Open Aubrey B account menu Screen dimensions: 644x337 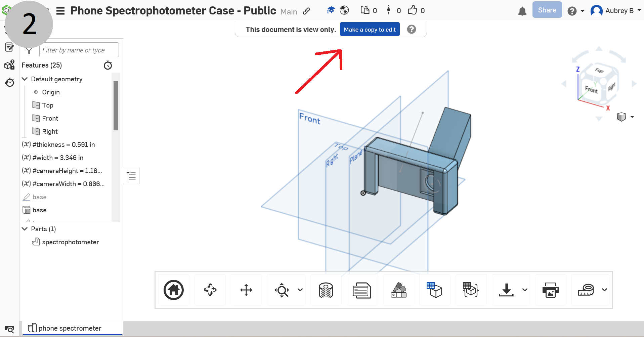[x=616, y=11]
